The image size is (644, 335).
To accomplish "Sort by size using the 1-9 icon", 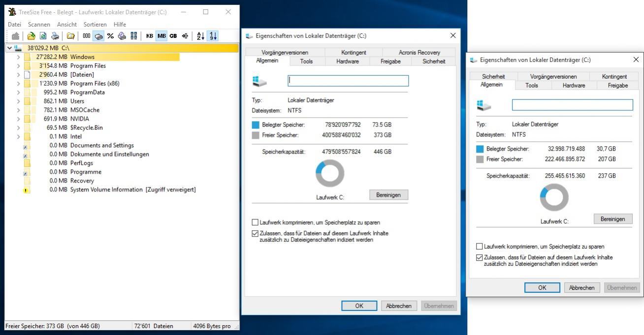I will (x=213, y=36).
